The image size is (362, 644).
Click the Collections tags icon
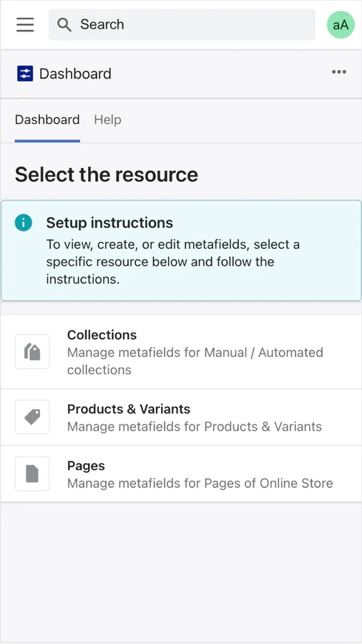pos(32,352)
